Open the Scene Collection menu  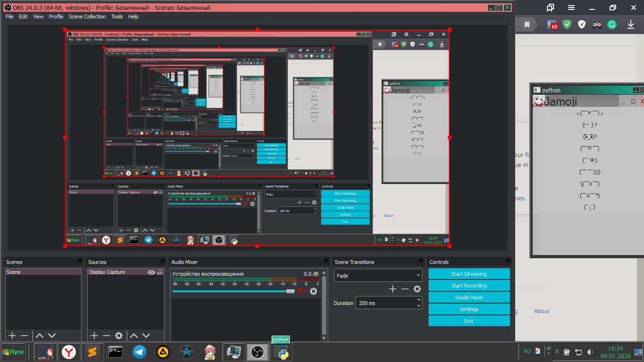tap(87, 16)
